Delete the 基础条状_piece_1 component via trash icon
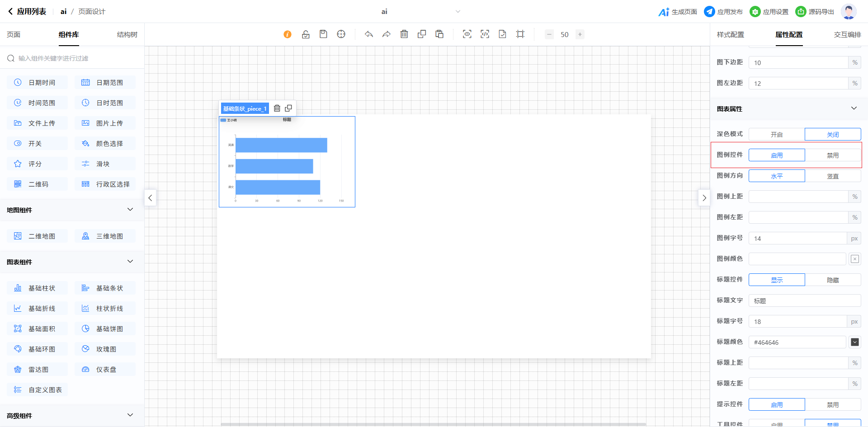The image size is (868, 427). (x=277, y=108)
